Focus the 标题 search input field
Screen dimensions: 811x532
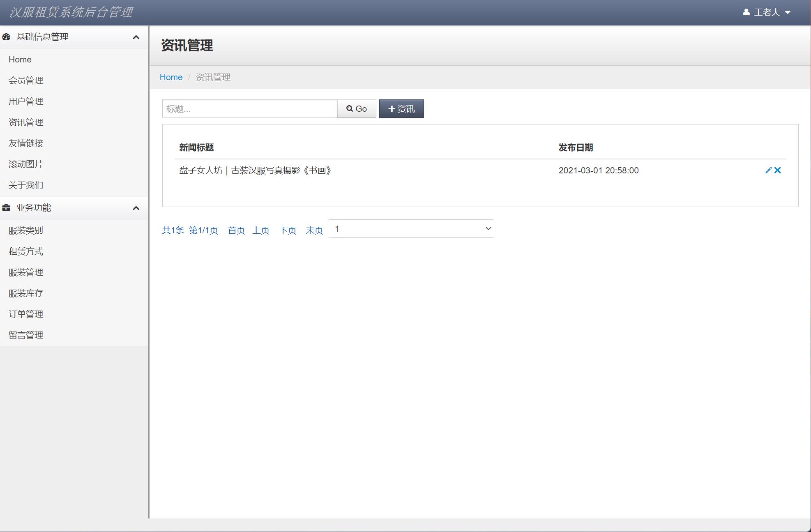(x=249, y=109)
